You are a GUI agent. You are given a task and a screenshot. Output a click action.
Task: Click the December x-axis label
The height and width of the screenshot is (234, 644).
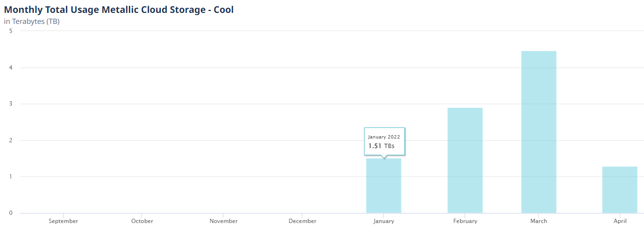[x=302, y=221]
